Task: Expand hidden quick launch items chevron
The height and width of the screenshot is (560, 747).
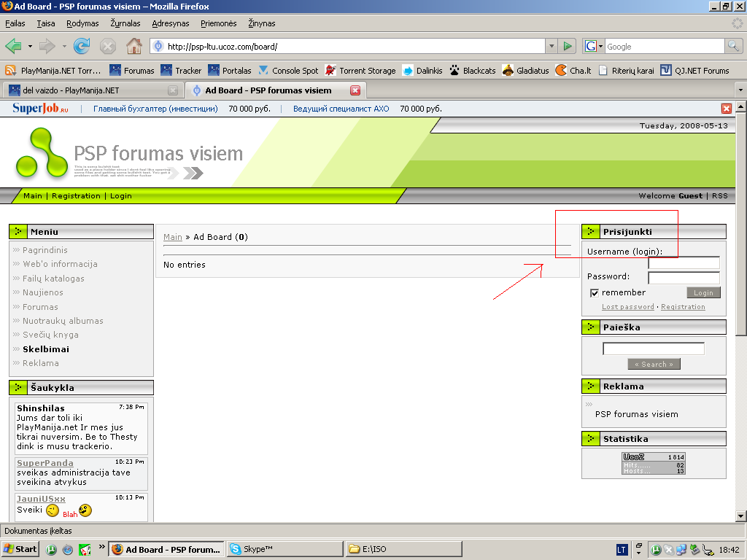Action: 102,547
